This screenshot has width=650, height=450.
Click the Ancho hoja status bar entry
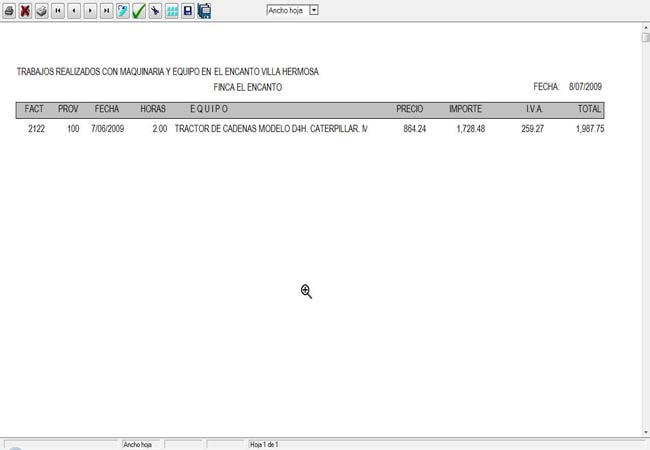138,445
